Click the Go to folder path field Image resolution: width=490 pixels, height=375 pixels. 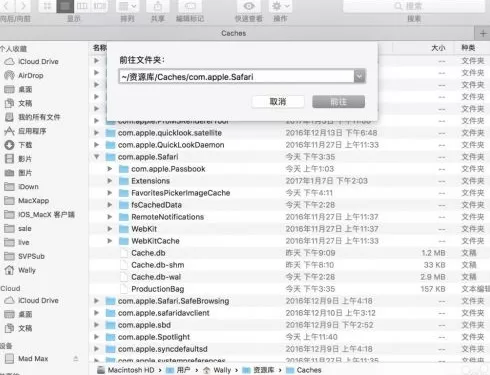click(x=236, y=77)
